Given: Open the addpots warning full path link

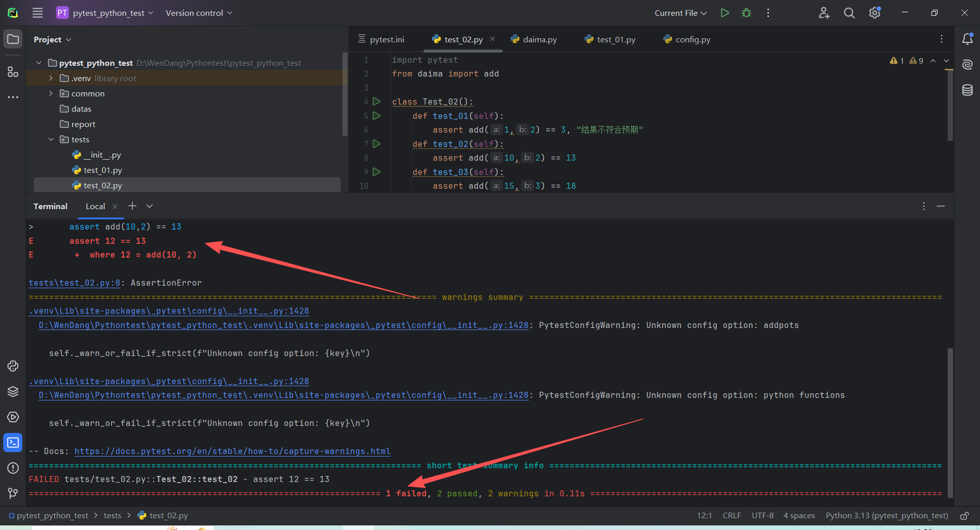Looking at the screenshot, I should (284, 325).
